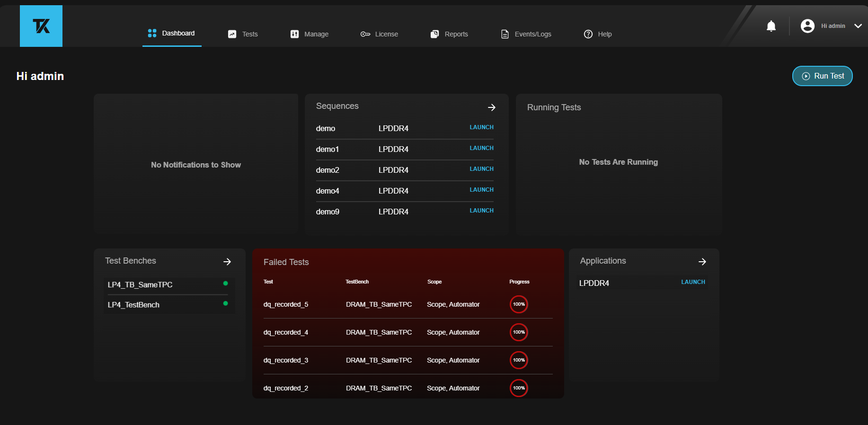Click dq_recorded_5 100% progress circle

coord(519,304)
